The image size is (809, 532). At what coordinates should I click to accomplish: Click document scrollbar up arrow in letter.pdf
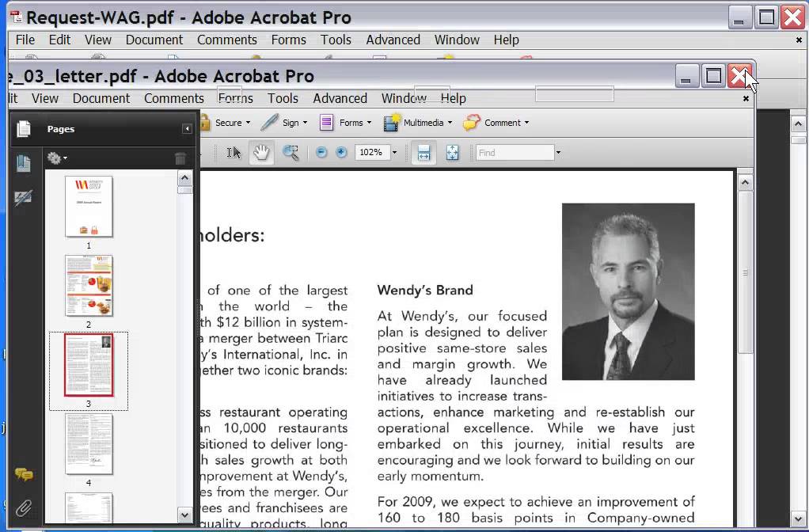(x=745, y=183)
